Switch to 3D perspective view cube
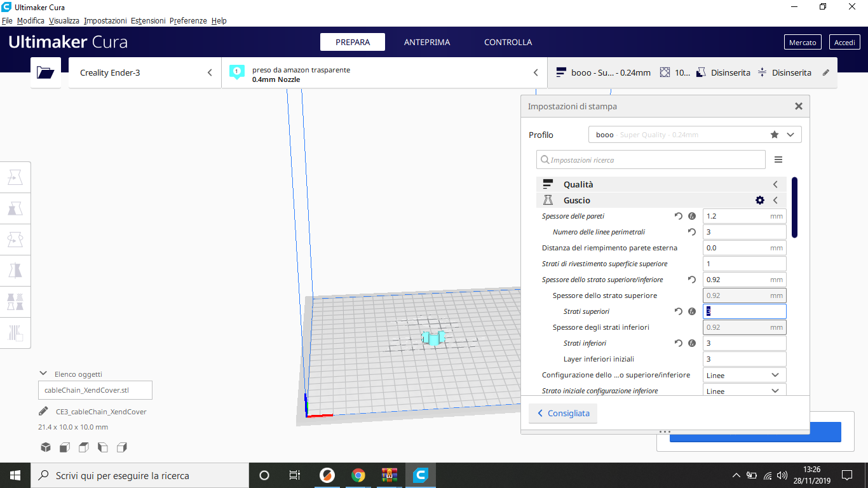 [46, 447]
